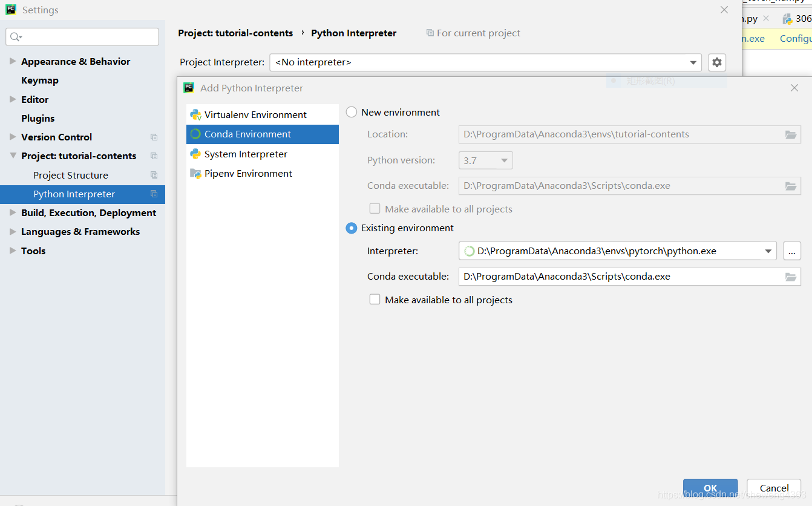Open the Project Interpreter dropdown
This screenshot has width=812, height=506.
[x=693, y=62]
